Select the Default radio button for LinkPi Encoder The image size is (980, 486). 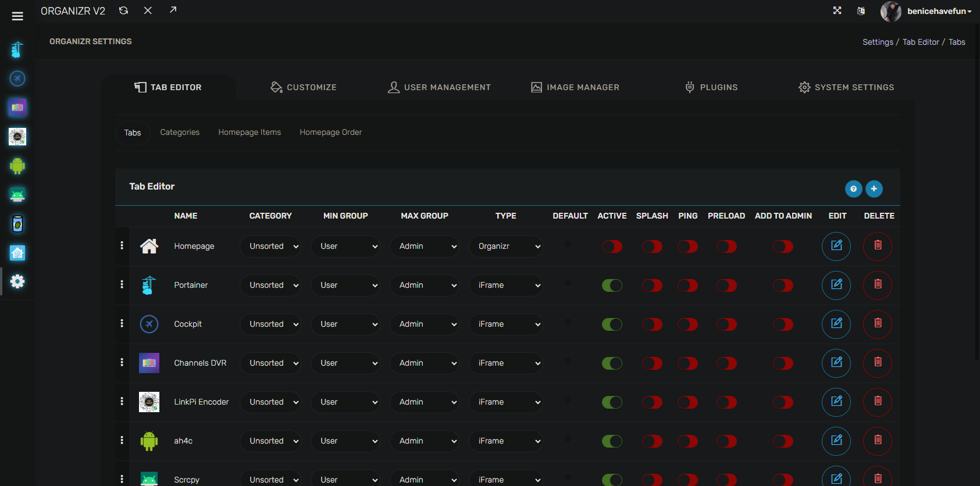click(x=568, y=400)
